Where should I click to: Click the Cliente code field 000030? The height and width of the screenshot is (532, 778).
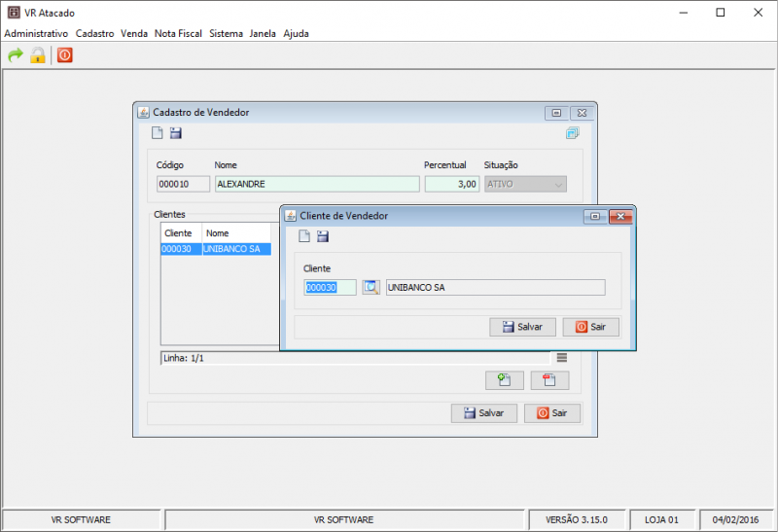(330, 287)
